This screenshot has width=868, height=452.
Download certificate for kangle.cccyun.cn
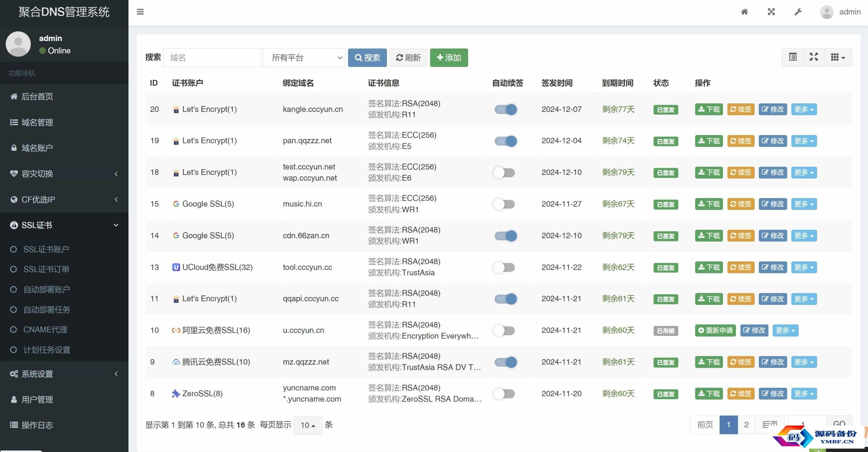click(x=709, y=109)
